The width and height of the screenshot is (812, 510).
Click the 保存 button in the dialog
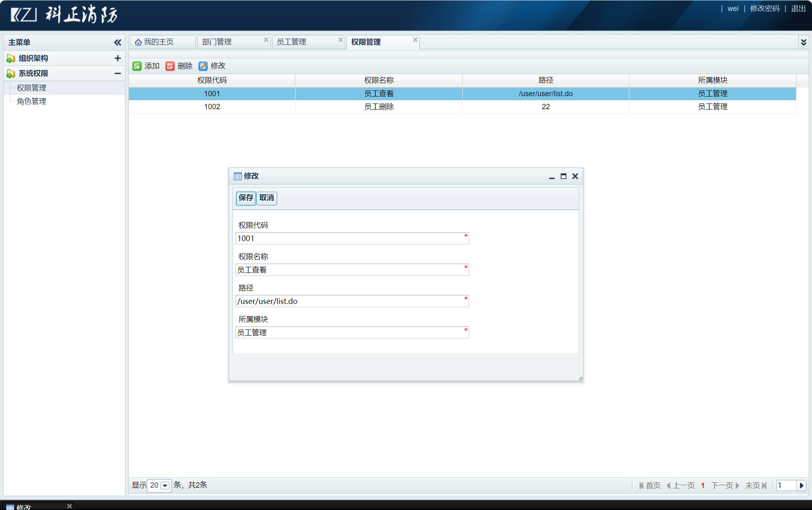[x=245, y=198]
